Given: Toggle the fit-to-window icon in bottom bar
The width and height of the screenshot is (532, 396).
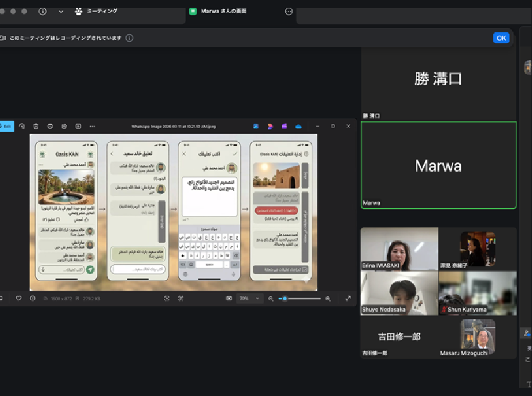Looking at the screenshot, I should pos(229,298).
